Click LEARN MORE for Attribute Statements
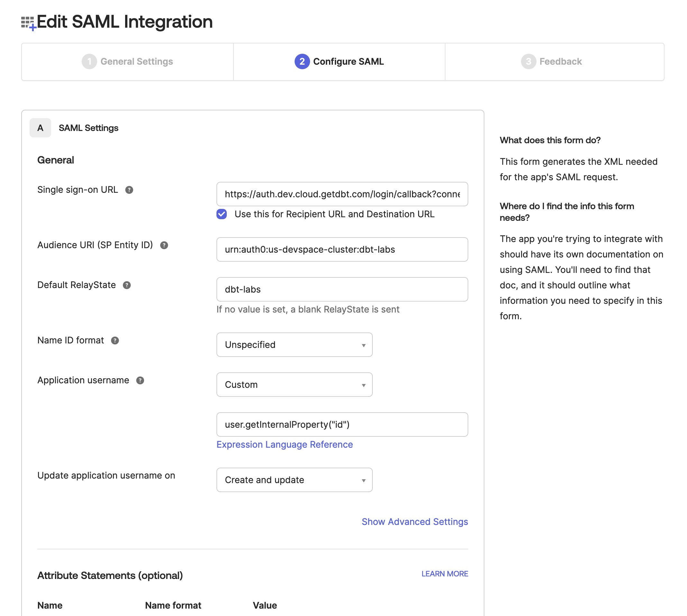Screen dimensions: 687x616 pyautogui.click(x=444, y=574)
